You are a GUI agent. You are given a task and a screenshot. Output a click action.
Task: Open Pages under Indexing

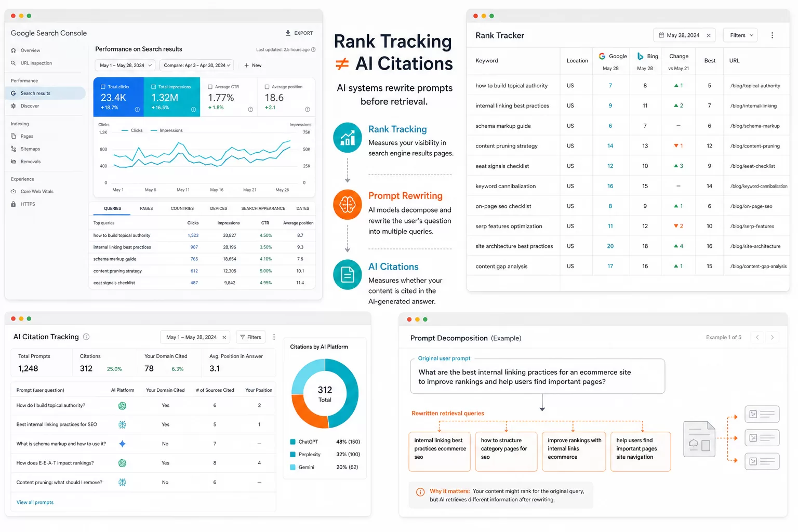click(x=26, y=136)
